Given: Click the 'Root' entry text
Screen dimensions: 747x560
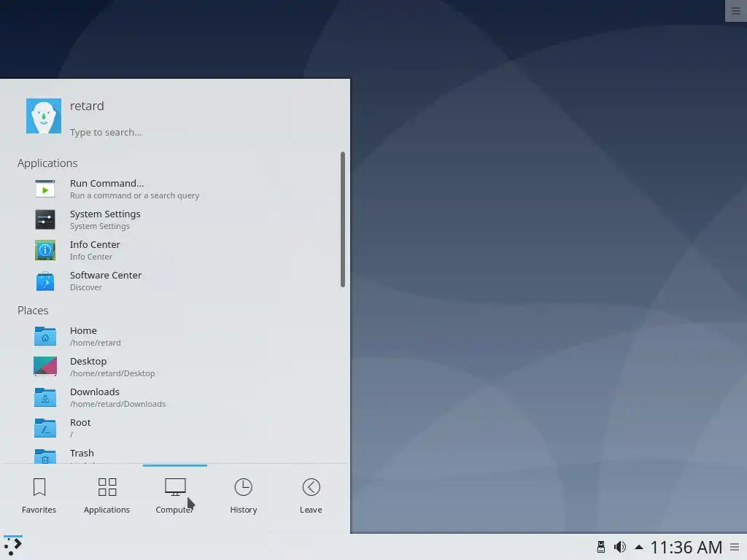Looking at the screenshot, I should [80, 422].
